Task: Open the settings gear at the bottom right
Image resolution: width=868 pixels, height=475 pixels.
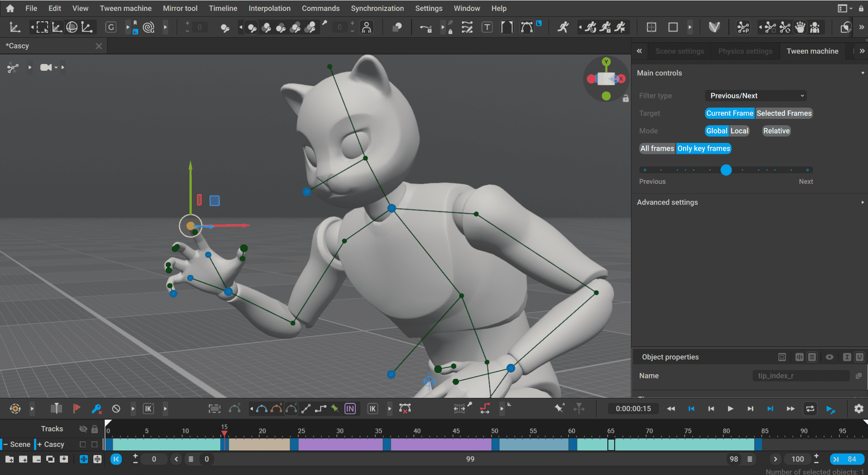Action: point(859,408)
